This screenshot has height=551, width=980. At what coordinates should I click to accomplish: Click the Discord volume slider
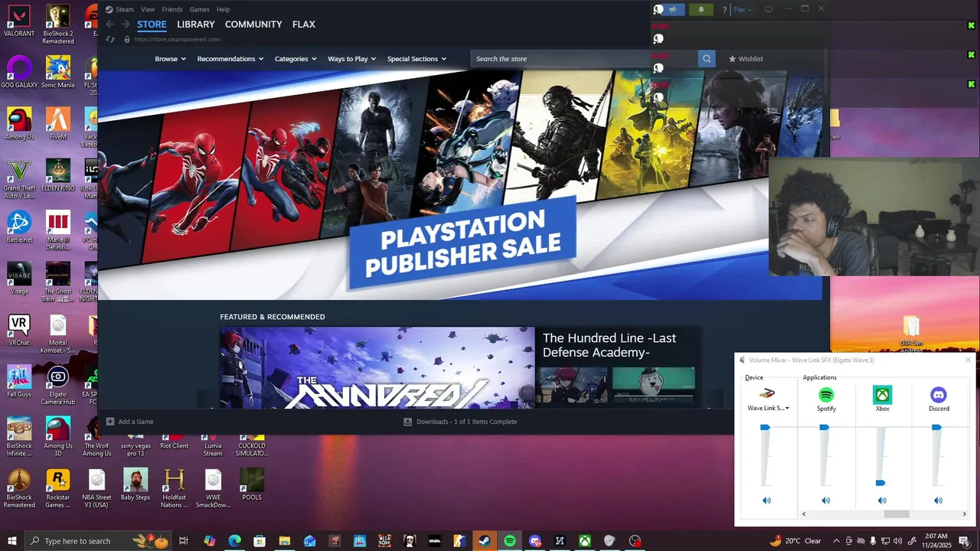click(x=937, y=455)
